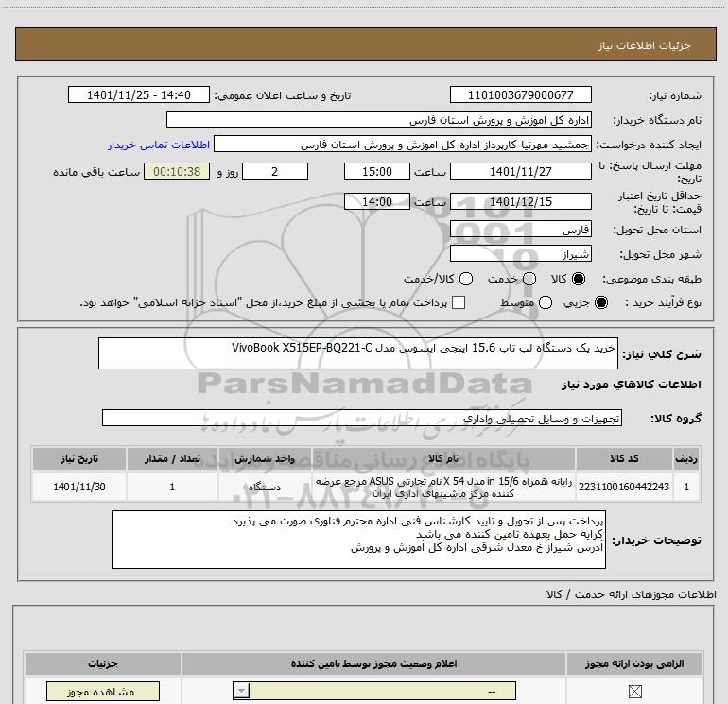Choose the جزیی purchase type radio
The height and width of the screenshot is (704, 728).
(601, 302)
